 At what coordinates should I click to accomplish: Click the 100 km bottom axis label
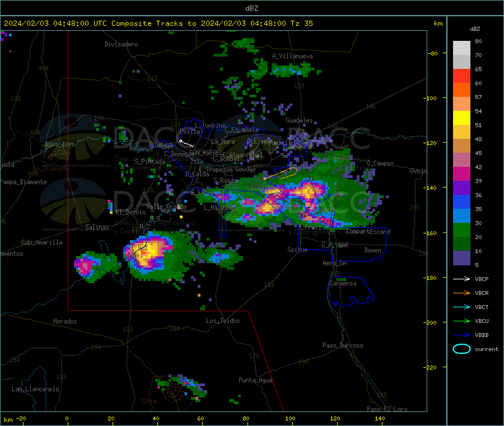coord(290,418)
